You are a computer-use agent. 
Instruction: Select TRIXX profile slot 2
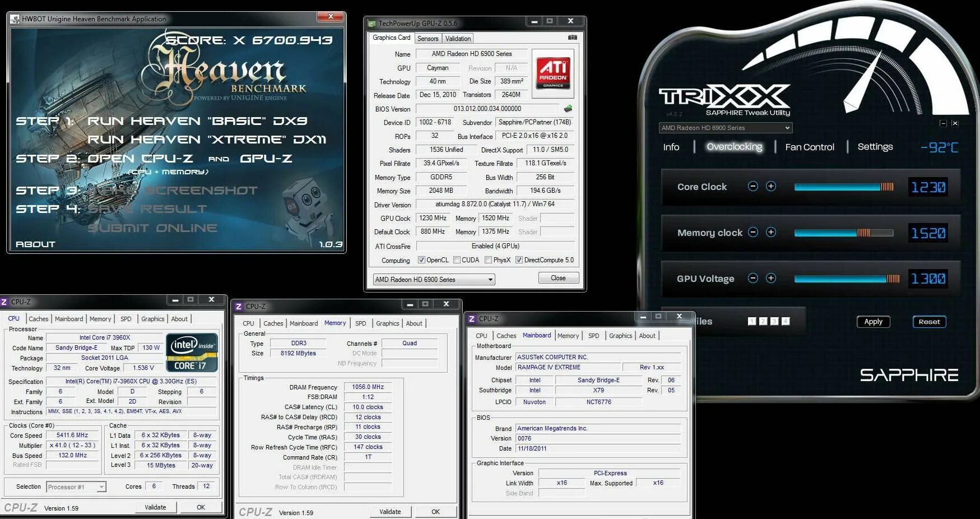point(763,321)
